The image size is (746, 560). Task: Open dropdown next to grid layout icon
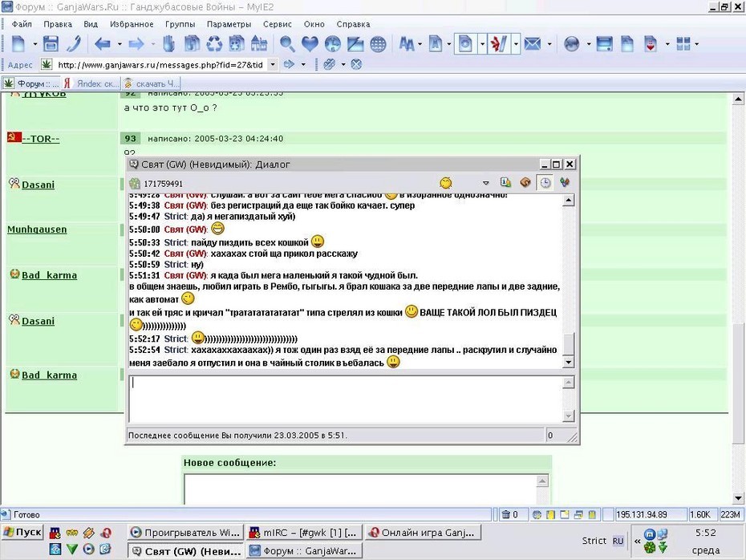[x=697, y=44]
